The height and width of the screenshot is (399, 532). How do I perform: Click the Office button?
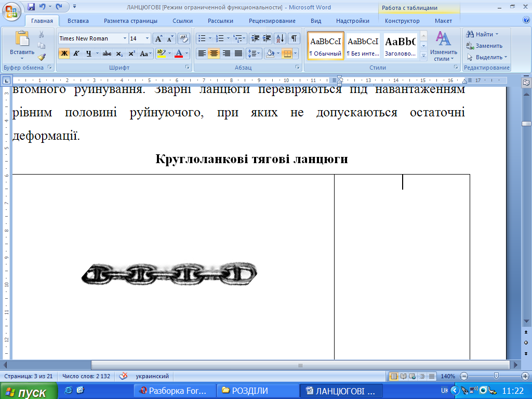click(11, 11)
